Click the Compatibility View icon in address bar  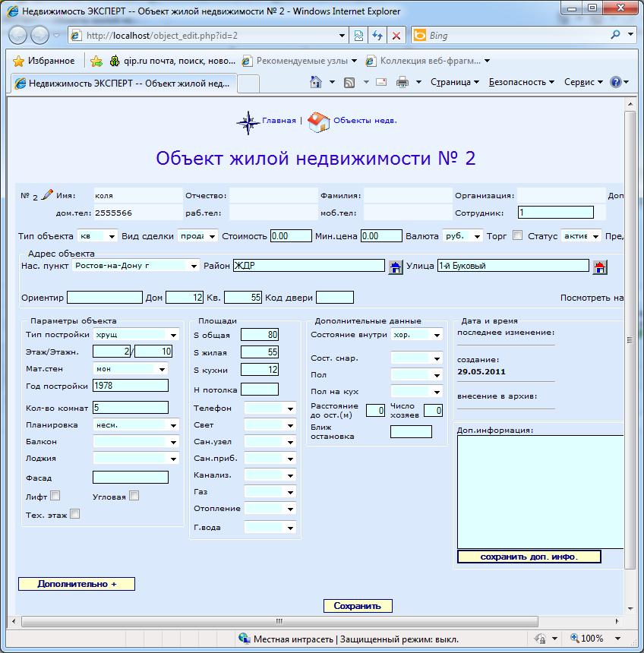pyautogui.click(x=358, y=36)
